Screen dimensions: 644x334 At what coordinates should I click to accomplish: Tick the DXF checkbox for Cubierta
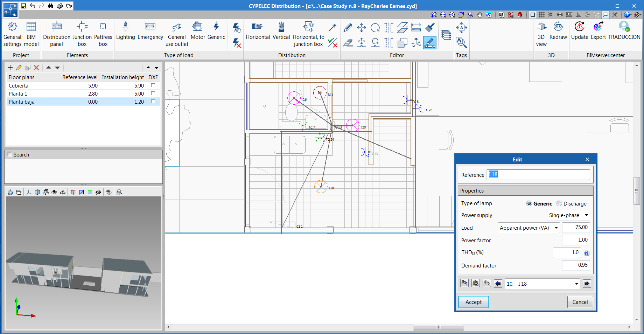click(153, 85)
